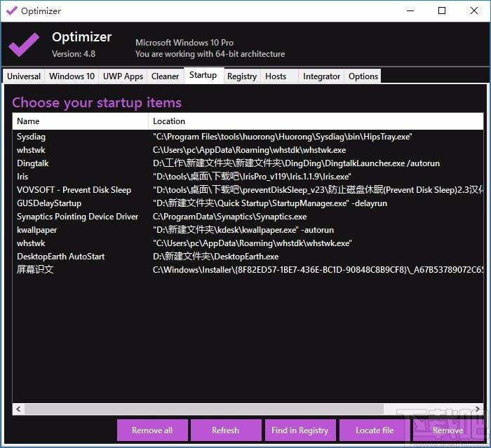Viewport: 491px width, 448px height.
Task: Click the Iris.exe location path
Action: 252,177
